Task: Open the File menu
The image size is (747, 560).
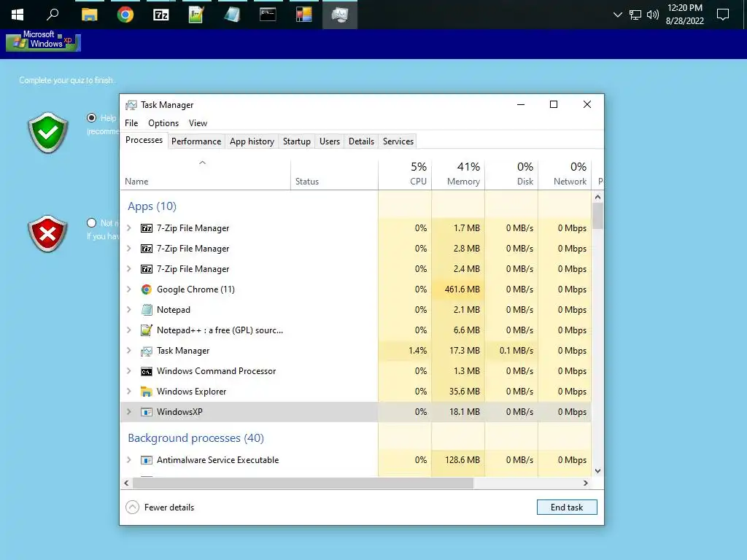Action: coord(131,122)
